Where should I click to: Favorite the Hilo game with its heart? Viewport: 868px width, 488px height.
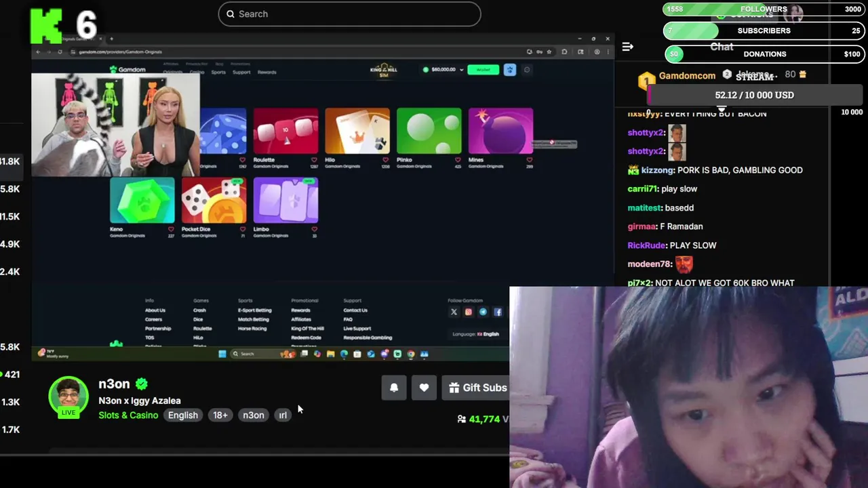click(x=386, y=160)
